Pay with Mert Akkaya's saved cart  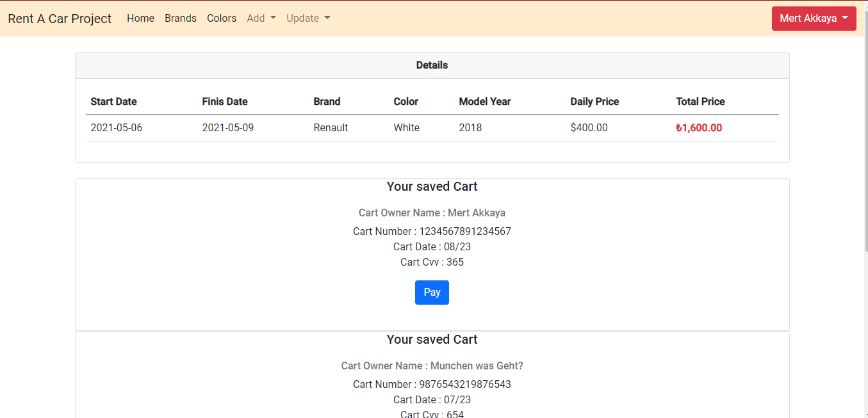[432, 293]
